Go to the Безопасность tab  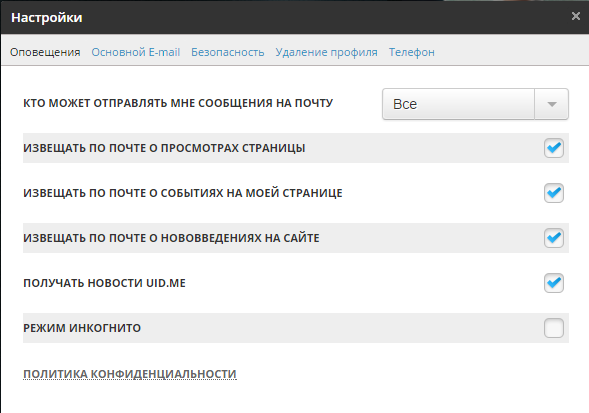click(x=228, y=52)
